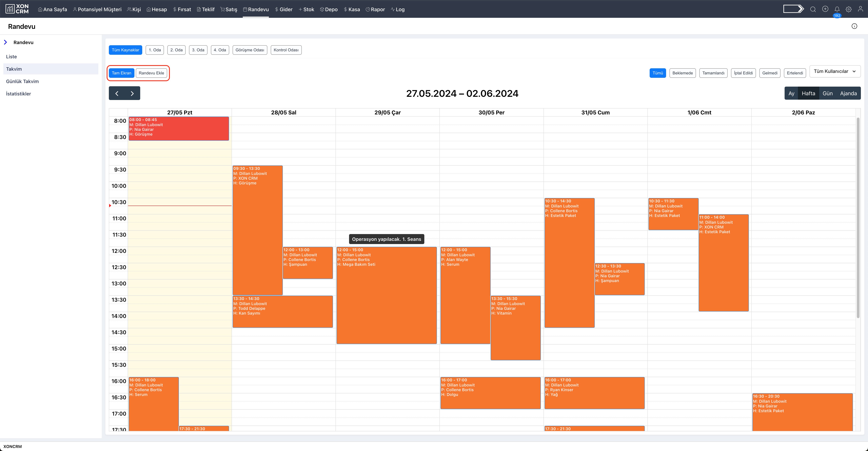Filter by Tüm Kaynaklar
This screenshot has width=868, height=451.
tap(125, 50)
